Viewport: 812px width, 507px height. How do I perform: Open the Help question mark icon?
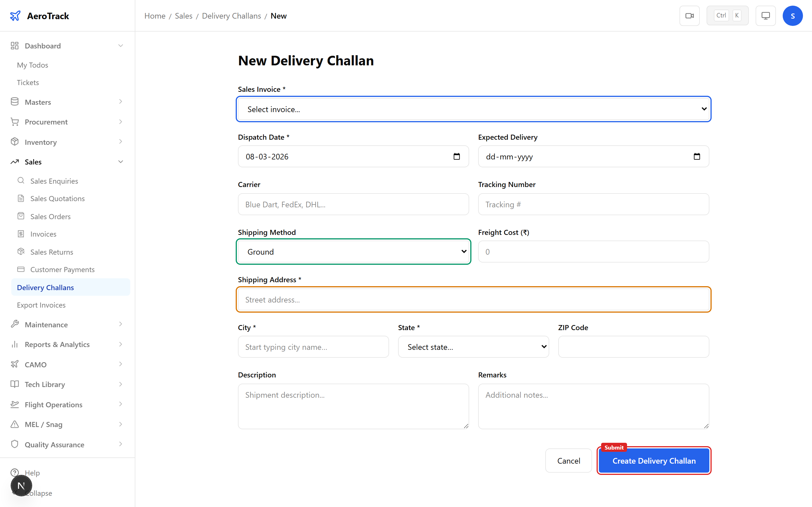pos(14,472)
